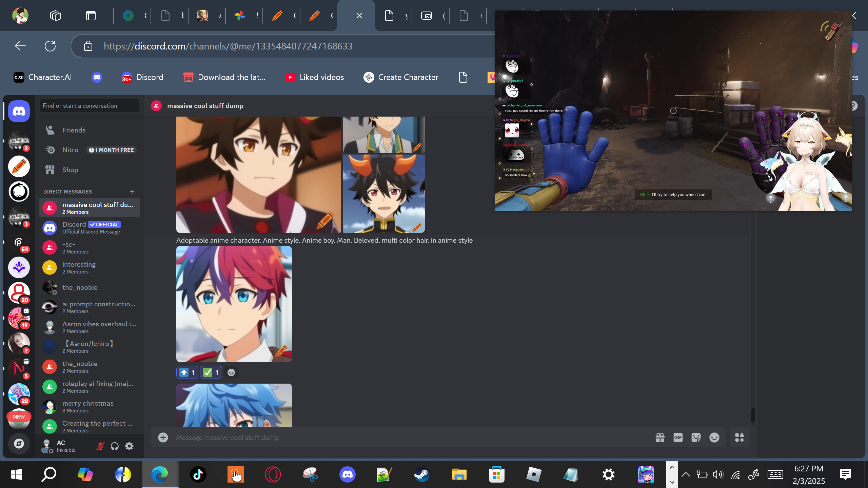Open the Windows notification center
Screen dimensions: 868x488
pyautogui.click(x=846, y=474)
